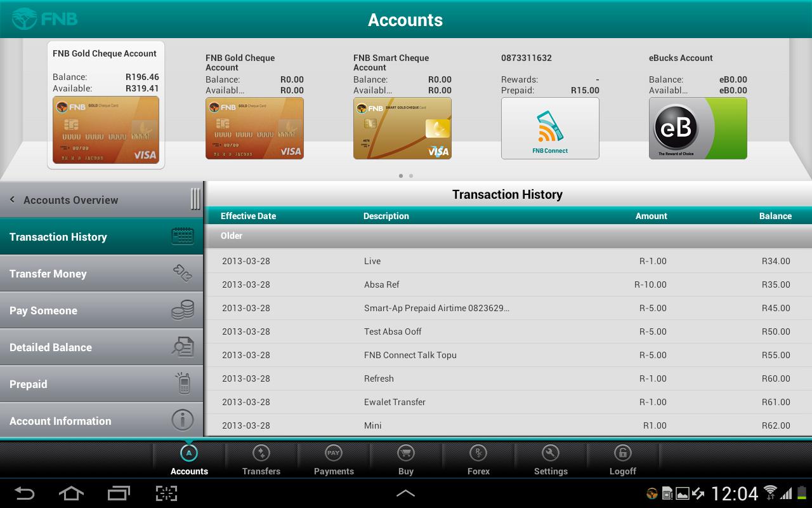Switch to the Transfers tab

tap(261, 460)
